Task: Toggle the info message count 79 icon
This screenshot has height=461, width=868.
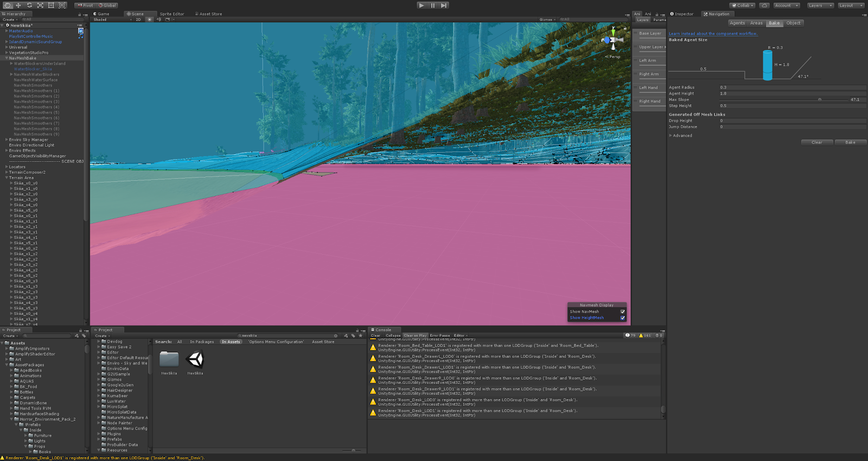Action: point(630,336)
